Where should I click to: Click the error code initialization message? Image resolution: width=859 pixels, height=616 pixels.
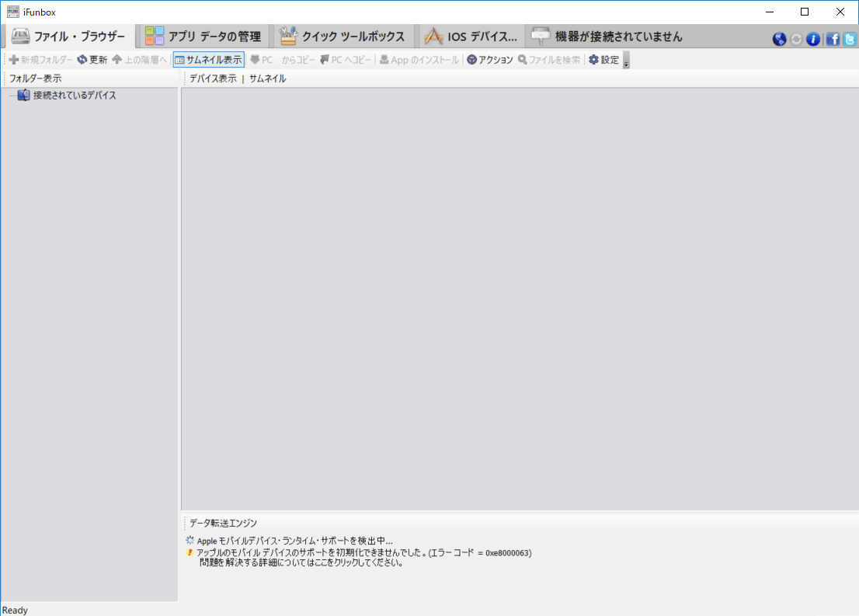coord(363,552)
